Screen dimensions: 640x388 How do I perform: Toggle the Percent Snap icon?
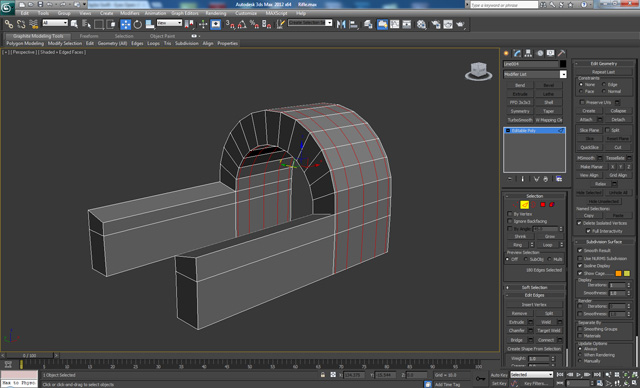click(x=254, y=24)
